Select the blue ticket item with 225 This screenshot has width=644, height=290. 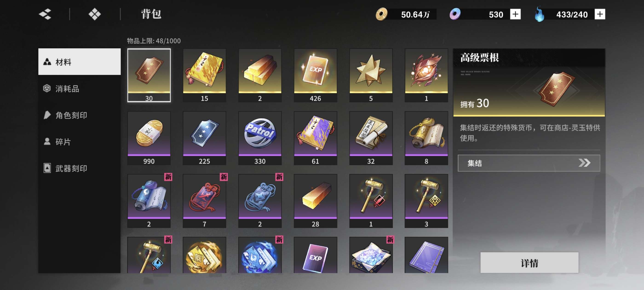point(204,138)
